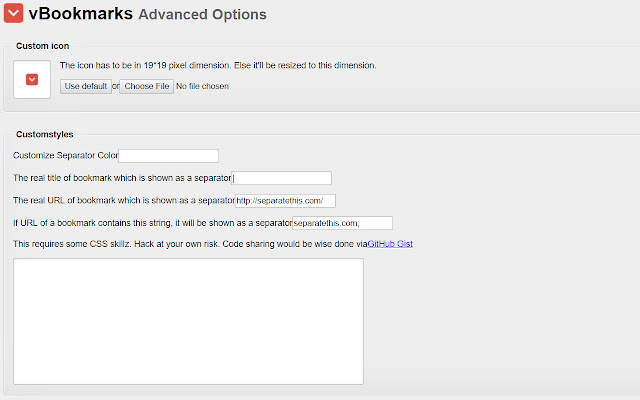640x400 pixels.
Task: Open the Choose File dialog
Action: point(146,86)
